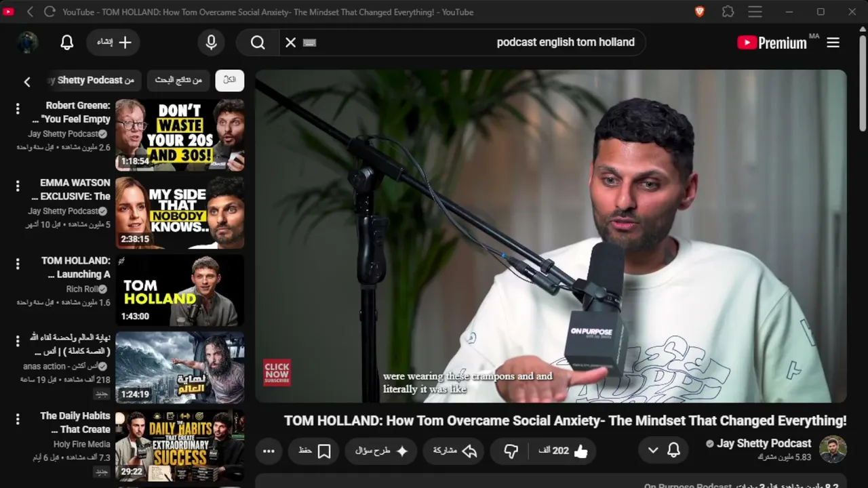868x488 pixels.
Task: Open the browser extensions puzzle icon
Action: click(728, 12)
